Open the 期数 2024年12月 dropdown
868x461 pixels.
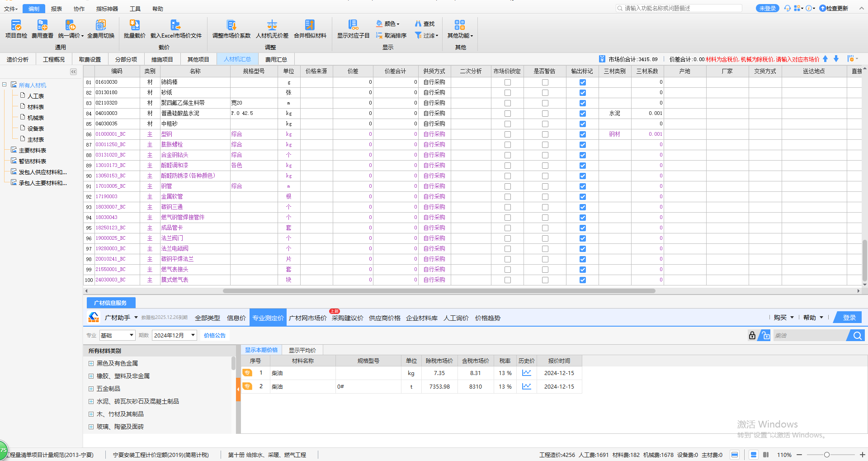click(174, 335)
